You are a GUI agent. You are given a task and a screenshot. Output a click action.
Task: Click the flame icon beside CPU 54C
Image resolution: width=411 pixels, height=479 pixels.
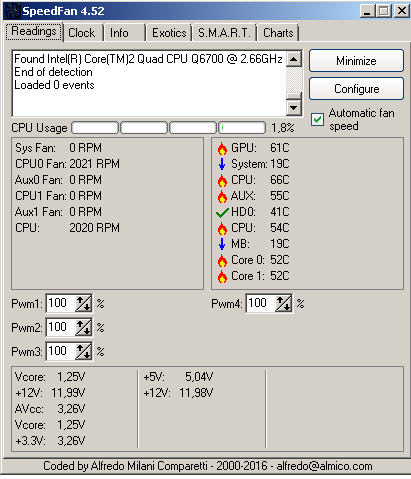point(222,228)
